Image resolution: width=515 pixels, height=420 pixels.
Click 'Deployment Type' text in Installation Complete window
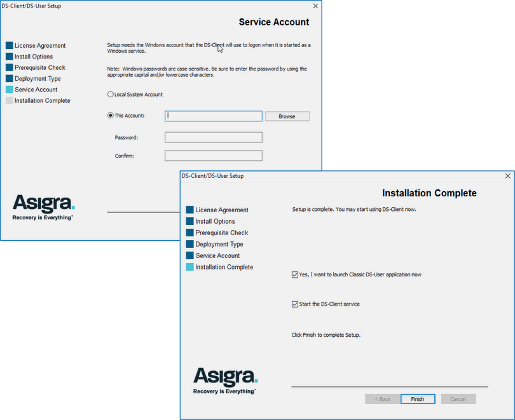pyautogui.click(x=219, y=245)
